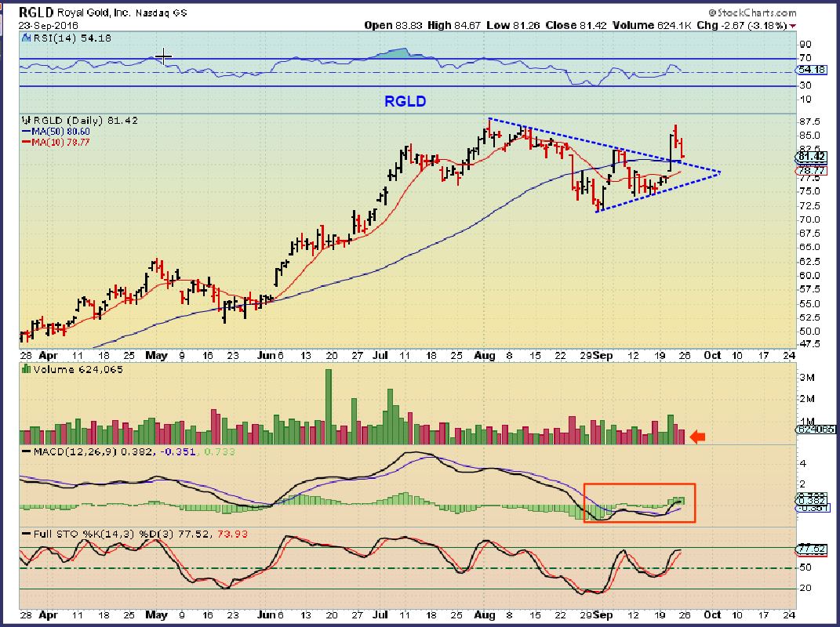The width and height of the screenshot is (840, 627).
Task: Click the Close 81.42 value in header
Action: coord(576,25)
